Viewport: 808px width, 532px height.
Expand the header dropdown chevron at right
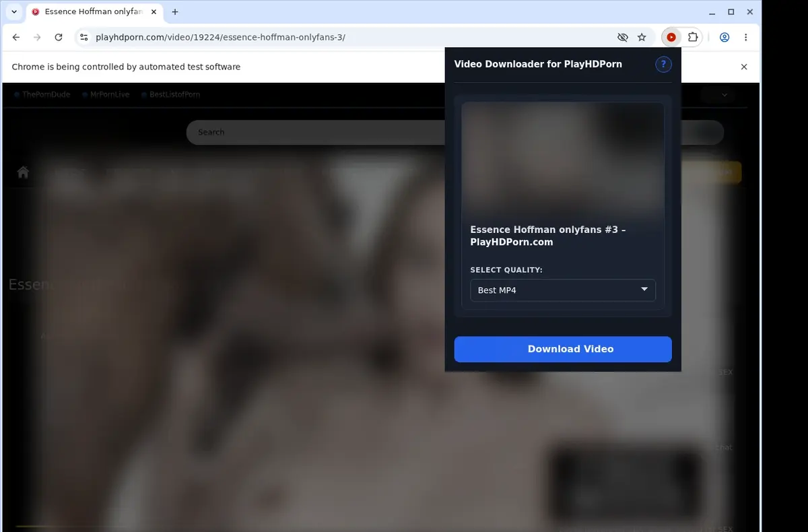pyautogui.click(x=725, y=95)
